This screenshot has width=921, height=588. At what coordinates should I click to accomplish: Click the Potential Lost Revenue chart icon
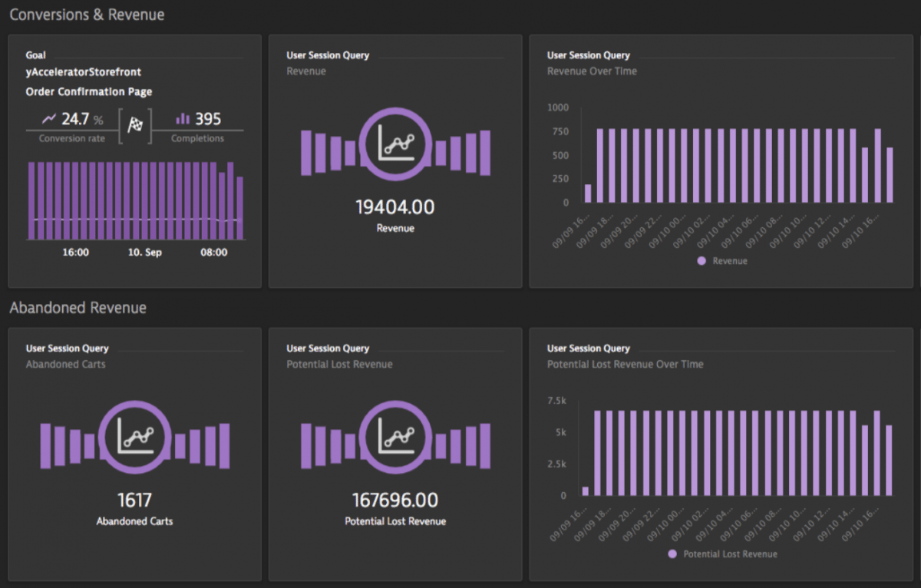point(394,439)
